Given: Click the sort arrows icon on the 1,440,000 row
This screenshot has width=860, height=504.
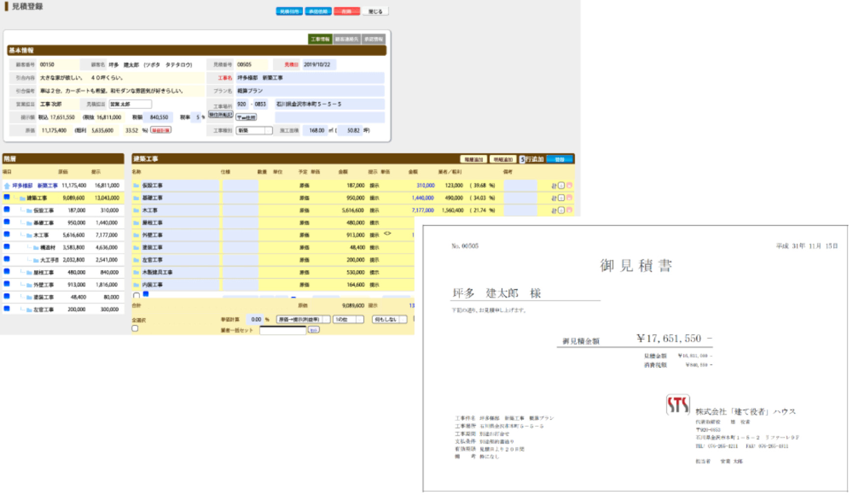Looking at the screenshot, I should [554, 198].
